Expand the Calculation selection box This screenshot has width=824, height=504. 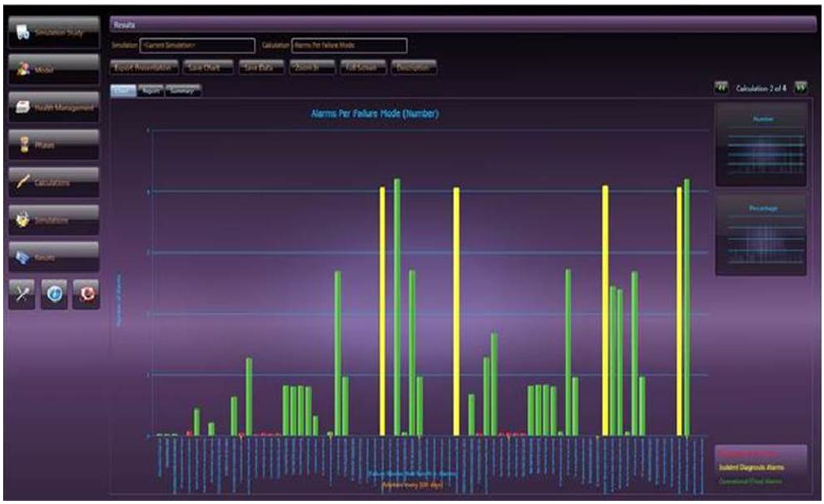click(349, 46)
